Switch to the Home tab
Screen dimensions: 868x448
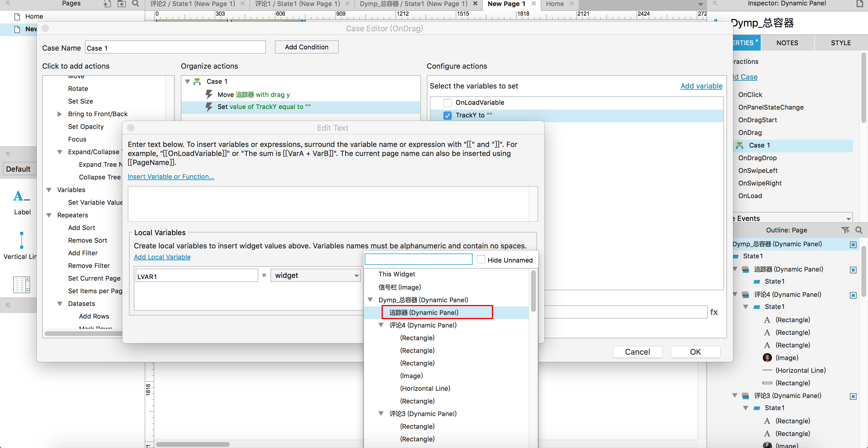[x=555, y=4]
